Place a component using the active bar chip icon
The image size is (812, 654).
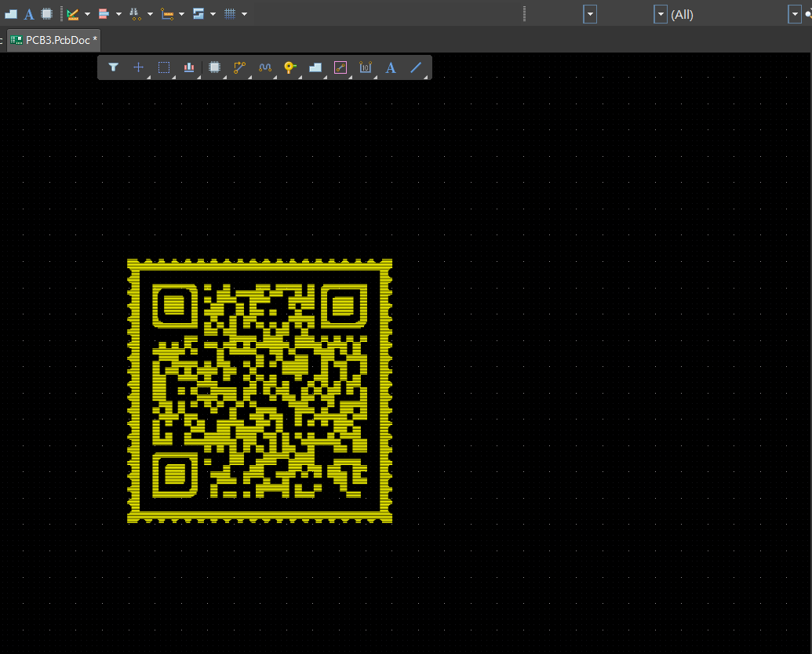tap(214, 67)
